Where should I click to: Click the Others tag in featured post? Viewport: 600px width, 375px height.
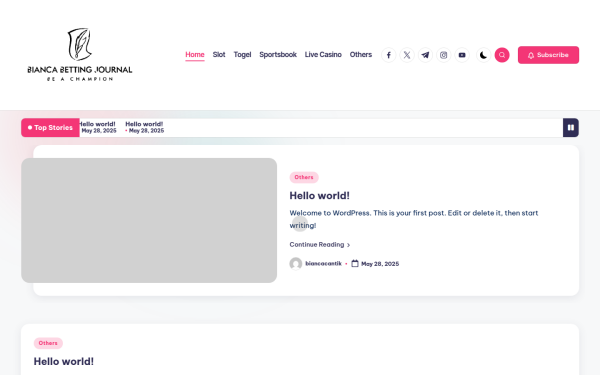click(x=304, y=178)
